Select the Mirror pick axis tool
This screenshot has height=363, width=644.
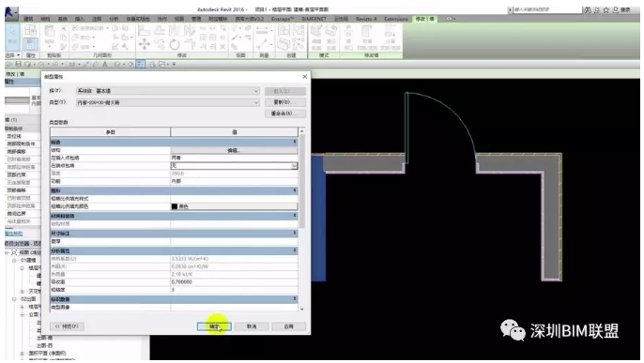point(175,30)
